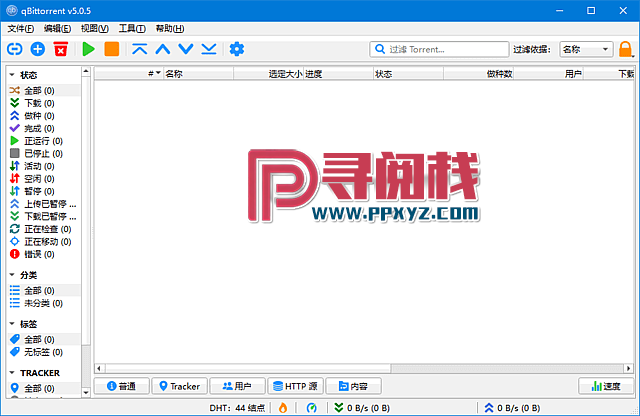Open options with the gear icon
Viewport: 640px width, 416px height.
coord(237,49)
